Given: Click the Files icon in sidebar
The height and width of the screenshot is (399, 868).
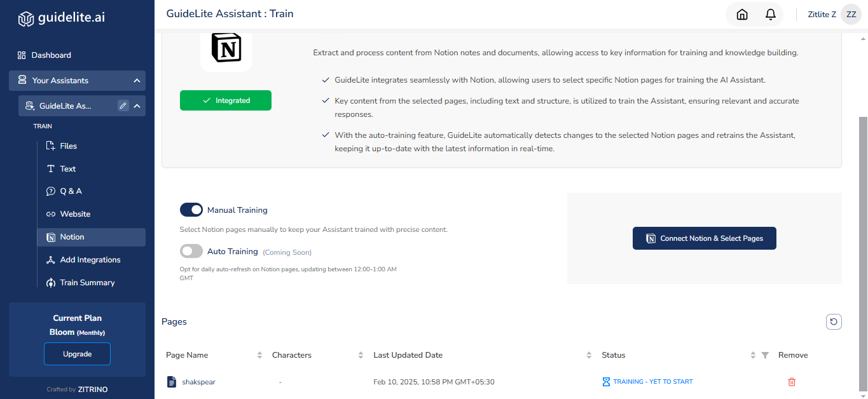Looking at the screenshot, I should [51, 146].
